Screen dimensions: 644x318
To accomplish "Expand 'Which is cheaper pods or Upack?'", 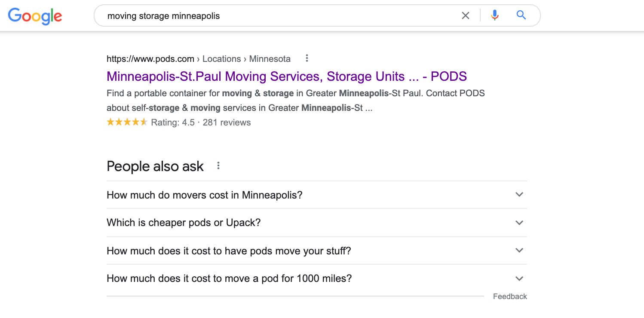I will click(316, 223).
